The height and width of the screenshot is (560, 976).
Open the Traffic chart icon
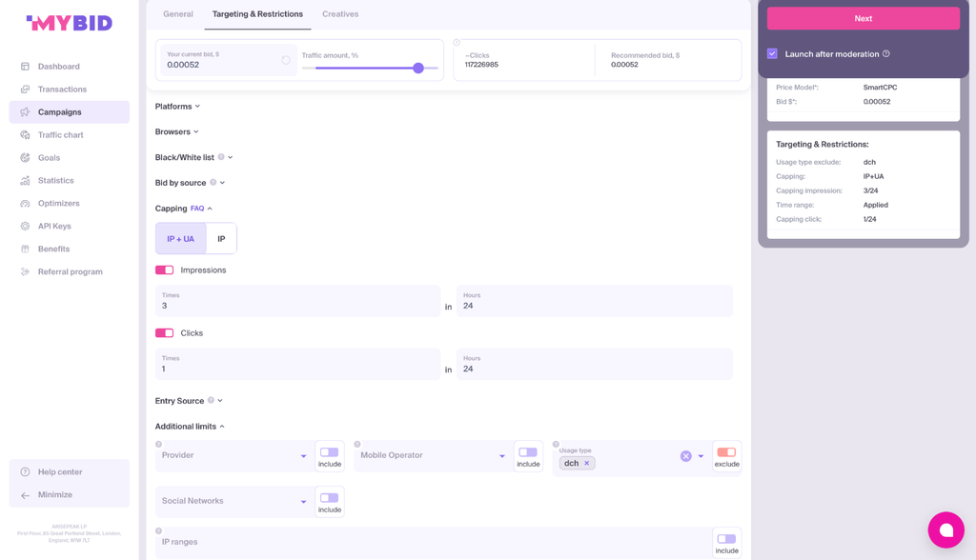(x=25, y=135)
